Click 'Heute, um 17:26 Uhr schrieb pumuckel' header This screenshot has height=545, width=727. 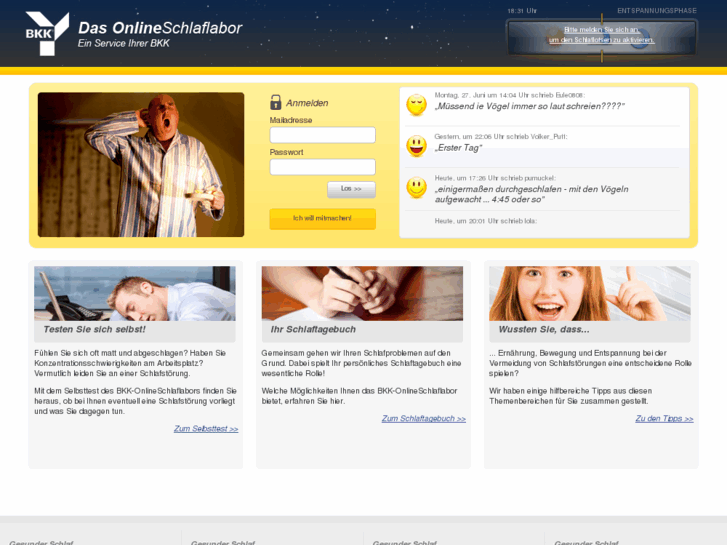(x=495, y=178)
